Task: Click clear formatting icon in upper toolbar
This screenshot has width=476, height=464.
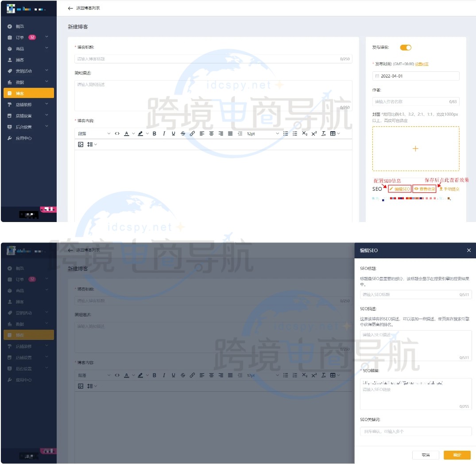Action: (324, 133)
